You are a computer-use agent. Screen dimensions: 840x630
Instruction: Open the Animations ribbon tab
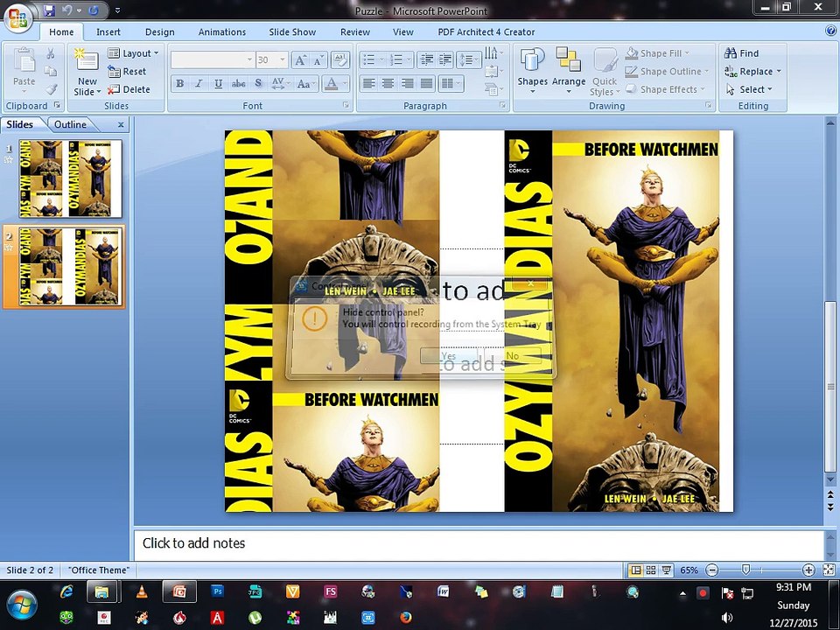[x=221, y=32]
